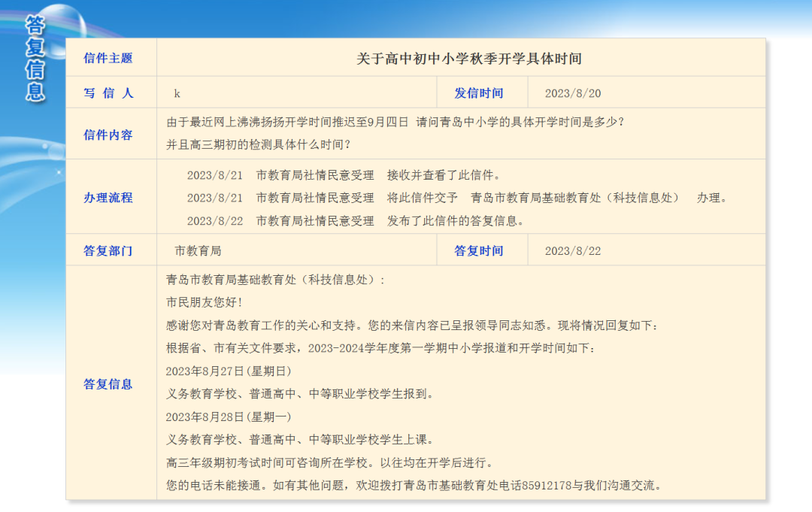Click the vertical 答复信息 page heading

[35, 59]
